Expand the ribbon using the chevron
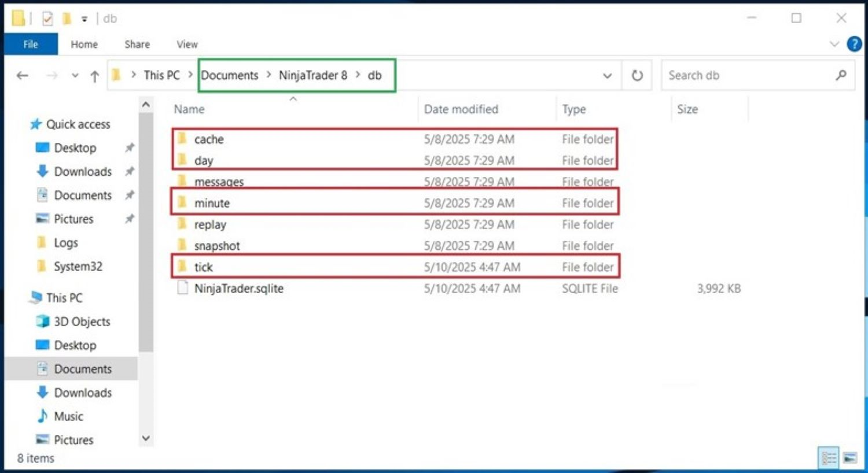 [x=834, y=44]
